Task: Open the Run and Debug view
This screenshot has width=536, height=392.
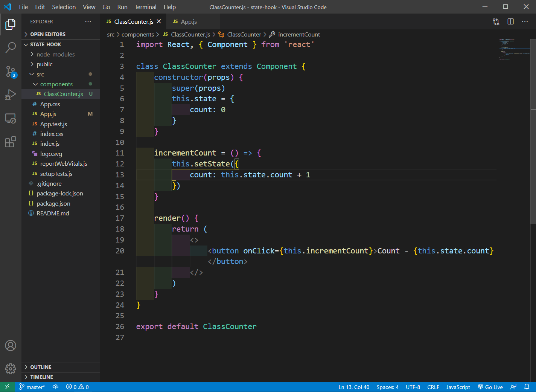Action: point(11,95)
